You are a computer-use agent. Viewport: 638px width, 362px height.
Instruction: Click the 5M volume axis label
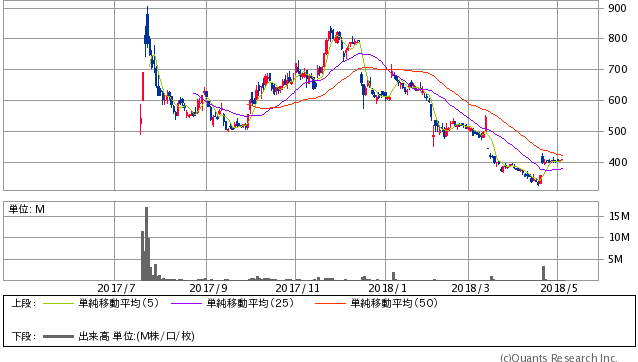click(616, 259)
